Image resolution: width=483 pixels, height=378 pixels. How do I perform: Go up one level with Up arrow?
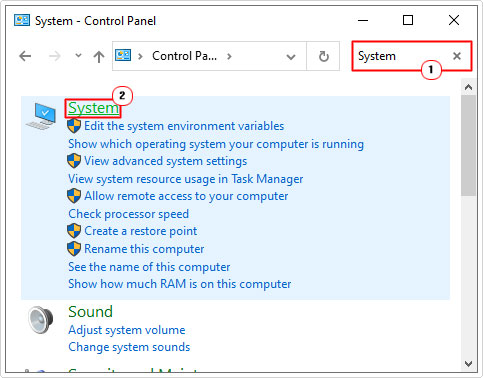pos(99,56)
